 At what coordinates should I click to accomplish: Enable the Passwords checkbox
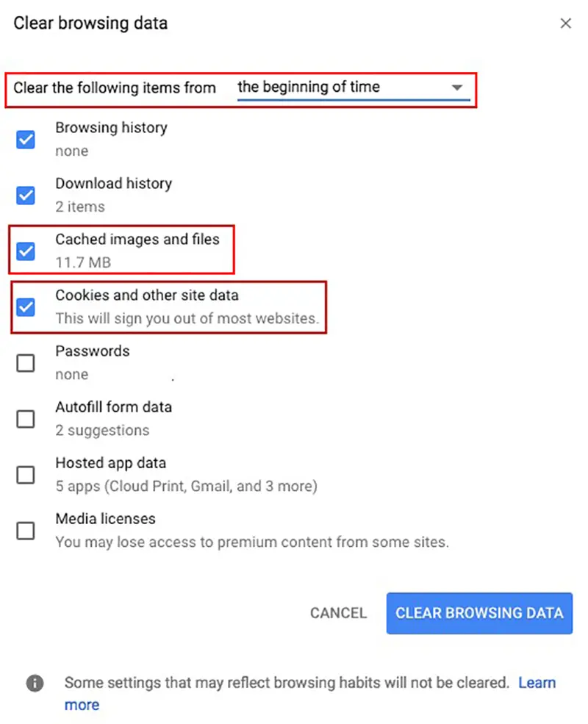pos(26,362)
